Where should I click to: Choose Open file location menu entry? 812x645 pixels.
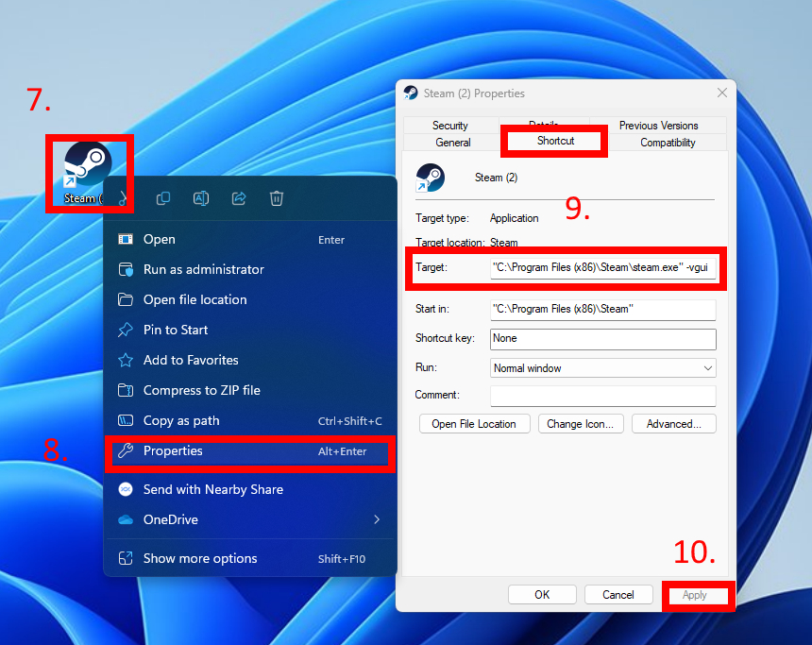250,299
